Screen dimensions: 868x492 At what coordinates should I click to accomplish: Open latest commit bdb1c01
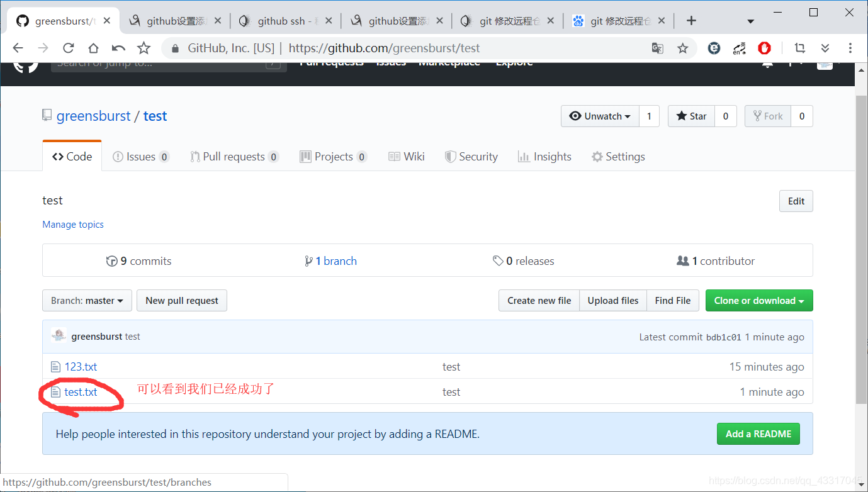723,337
